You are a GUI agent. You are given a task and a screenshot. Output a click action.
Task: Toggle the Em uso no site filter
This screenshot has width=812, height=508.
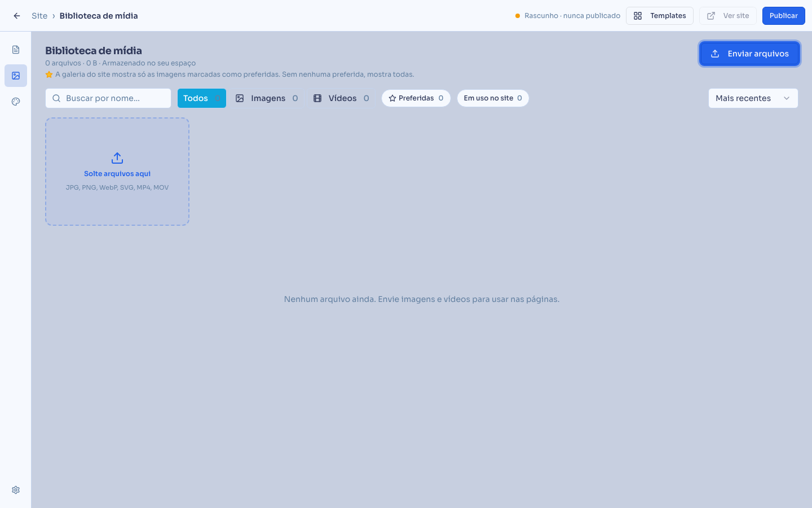493,98
